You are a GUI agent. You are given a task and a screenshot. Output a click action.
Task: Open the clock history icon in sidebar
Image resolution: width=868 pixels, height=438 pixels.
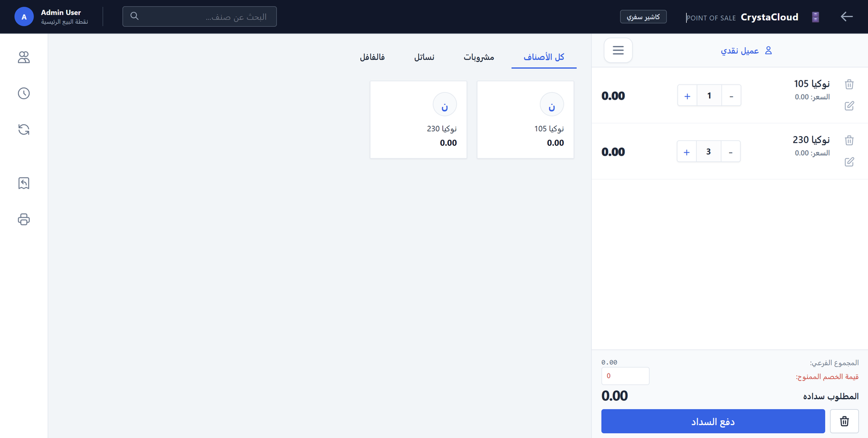click(24, 93)
